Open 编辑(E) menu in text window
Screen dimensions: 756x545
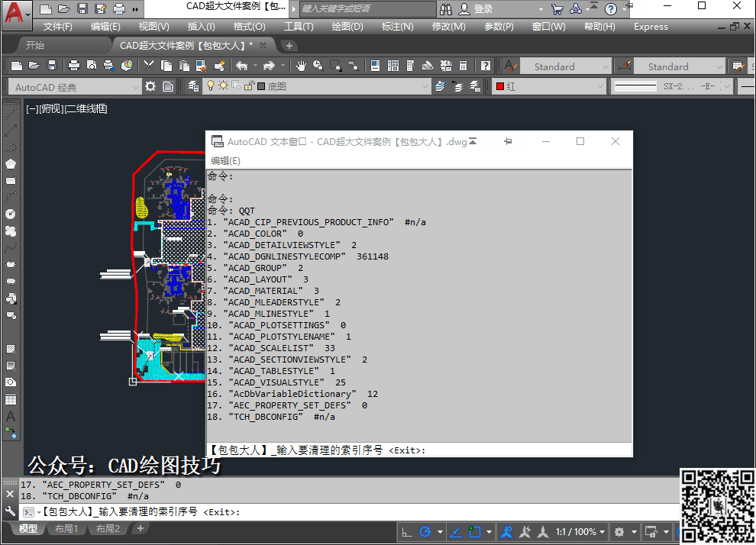(x=225, y=160)
